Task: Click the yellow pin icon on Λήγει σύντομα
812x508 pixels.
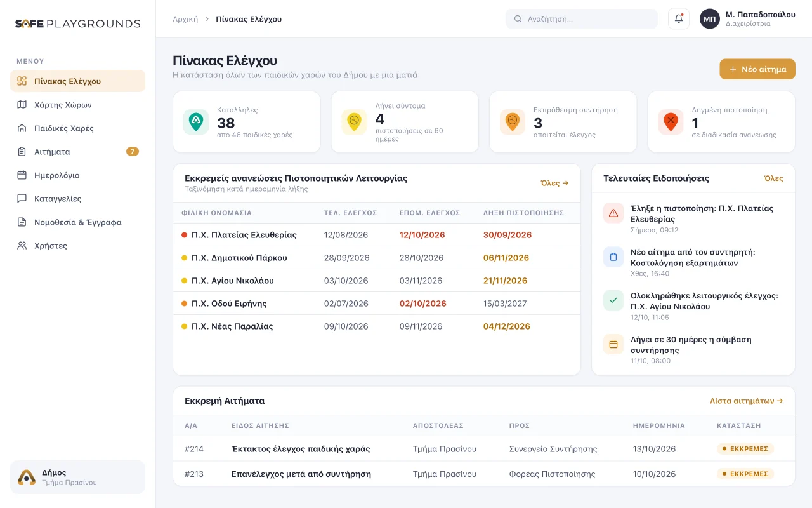Action: 354,122
